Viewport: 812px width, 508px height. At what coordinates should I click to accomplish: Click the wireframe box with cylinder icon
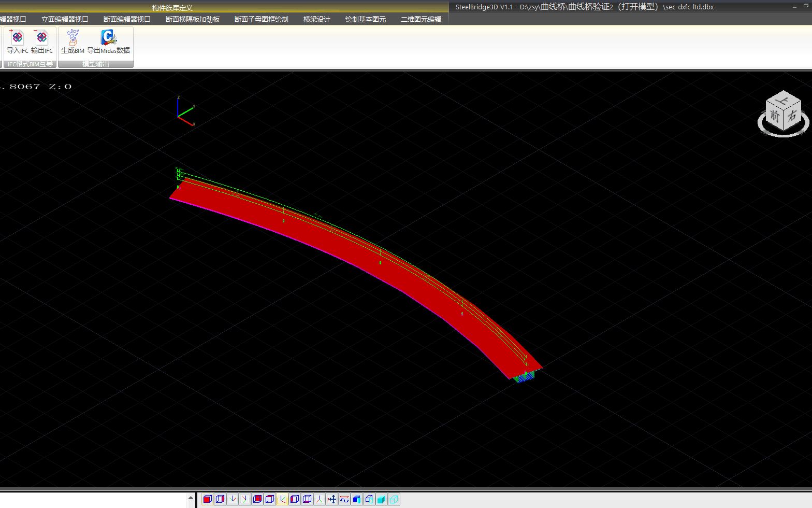pyautogui.click(x=369, y=499)
